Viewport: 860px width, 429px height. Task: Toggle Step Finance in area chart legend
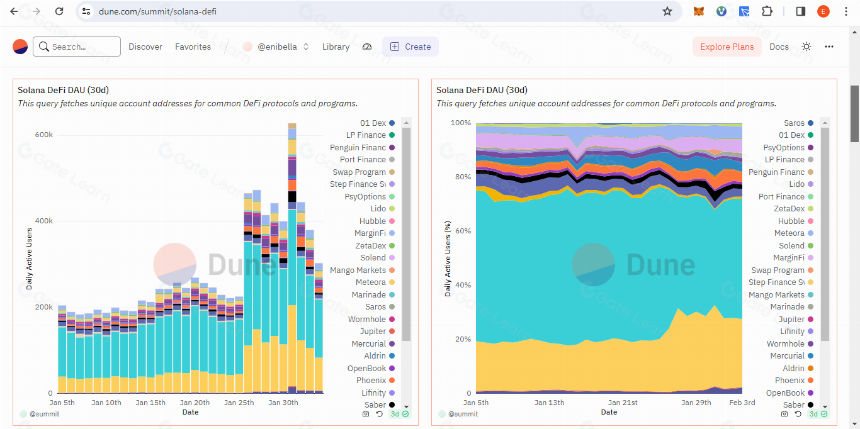click(782, 283)
